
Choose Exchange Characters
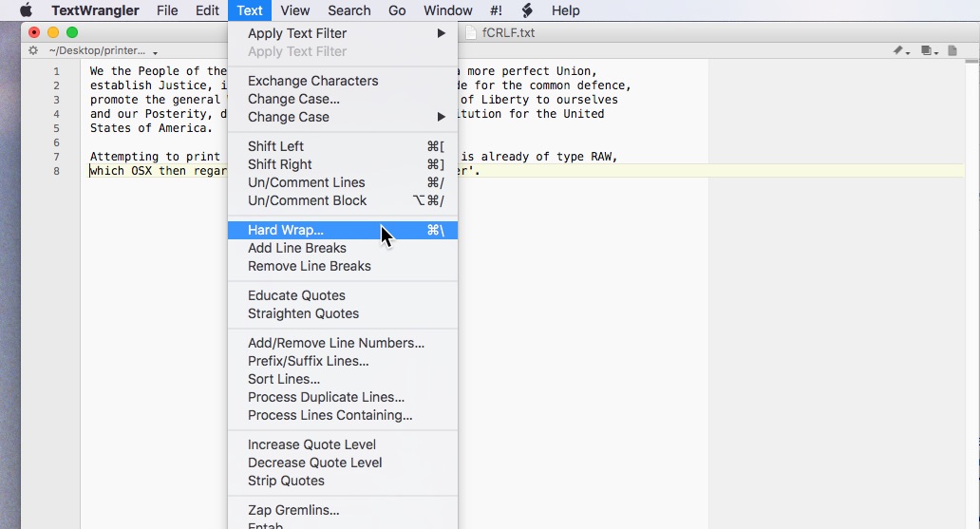click(x=343, y=81)
